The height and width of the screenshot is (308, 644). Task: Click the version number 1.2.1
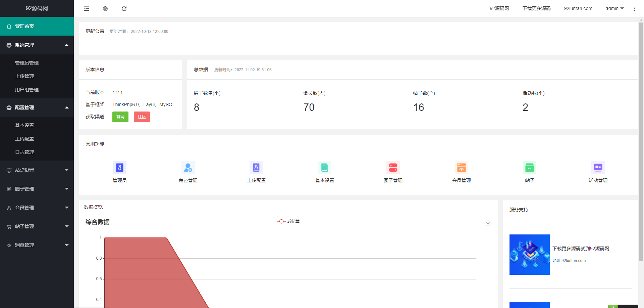(117, 92)
